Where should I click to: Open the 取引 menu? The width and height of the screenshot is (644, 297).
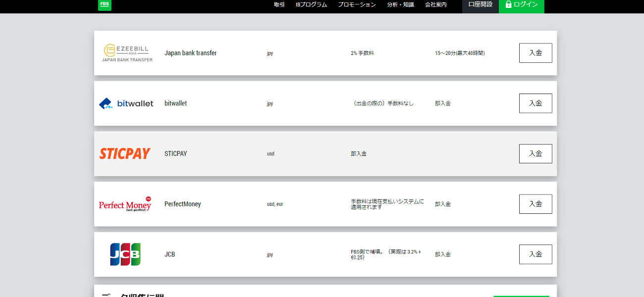point(279,4)
